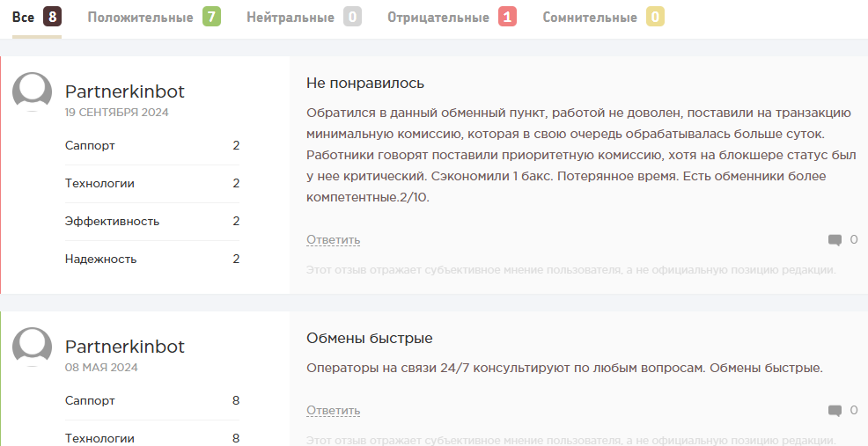Screen dimensions: 868x446
Task: Open Partnerkinbot profile dated 19 сентября 2024
Action: click(x=124, y=91)
